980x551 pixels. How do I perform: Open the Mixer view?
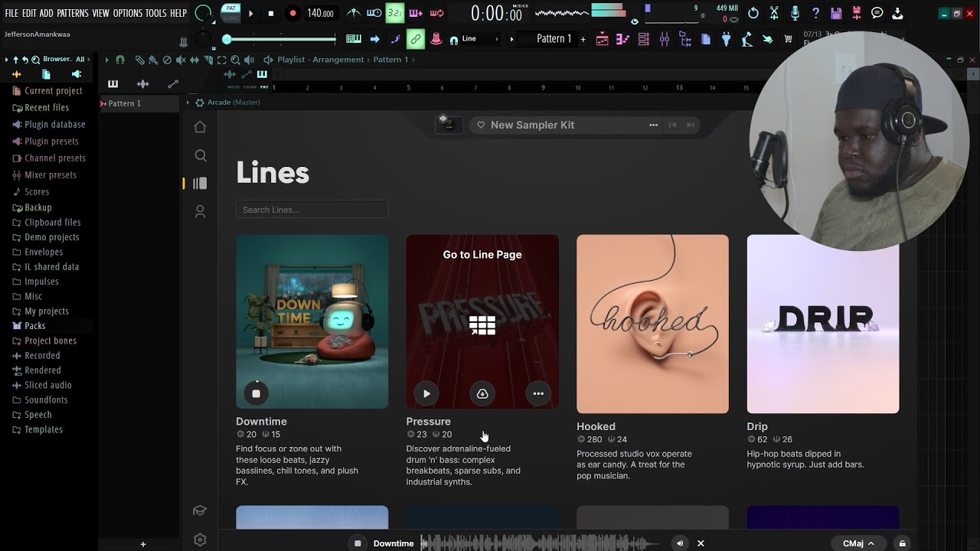click(x=665, y=39)
